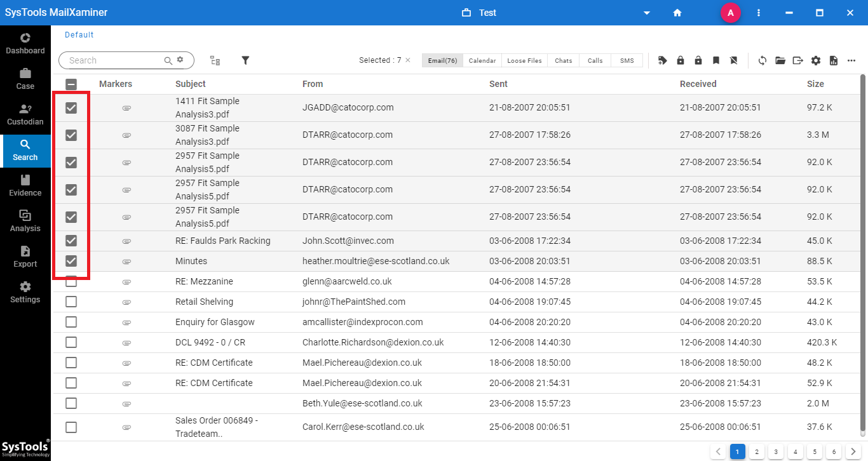Sort by the Subject column header
868x461 pixels.
pyautogui.click(x=191, y=84)
